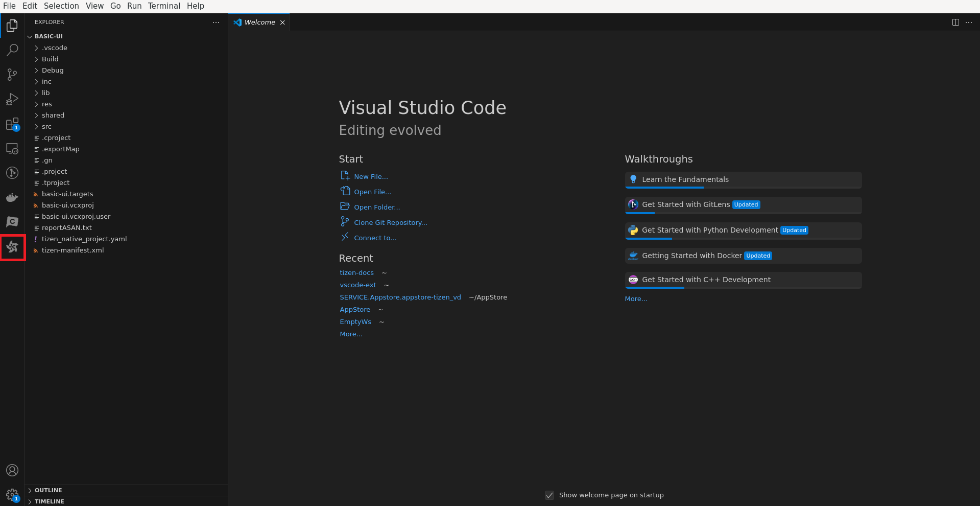
Task: Open the Accounts icon above settings
Action: (12, 470)
